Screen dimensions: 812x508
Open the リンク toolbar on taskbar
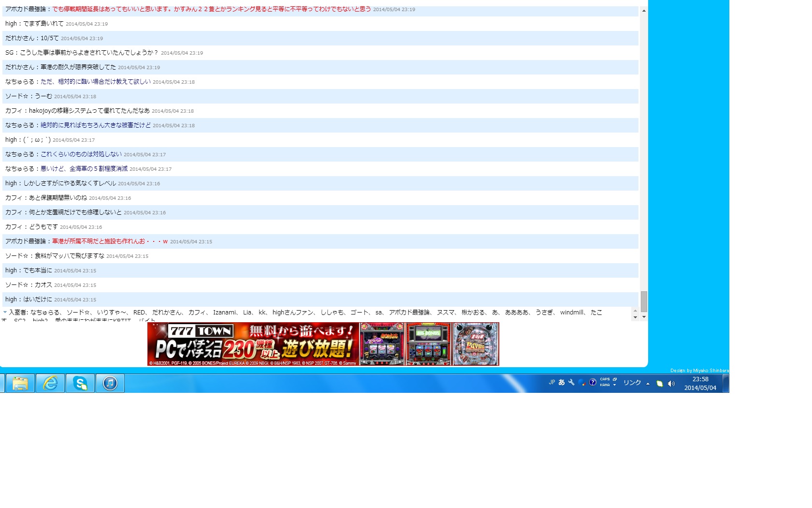632,383
